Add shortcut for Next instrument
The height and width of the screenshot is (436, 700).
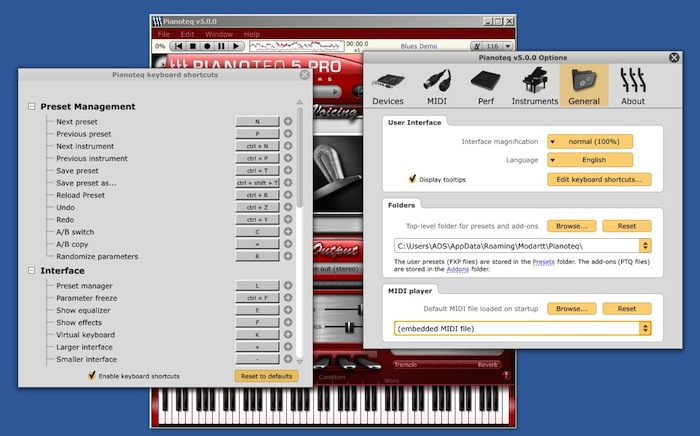[288, 145]
